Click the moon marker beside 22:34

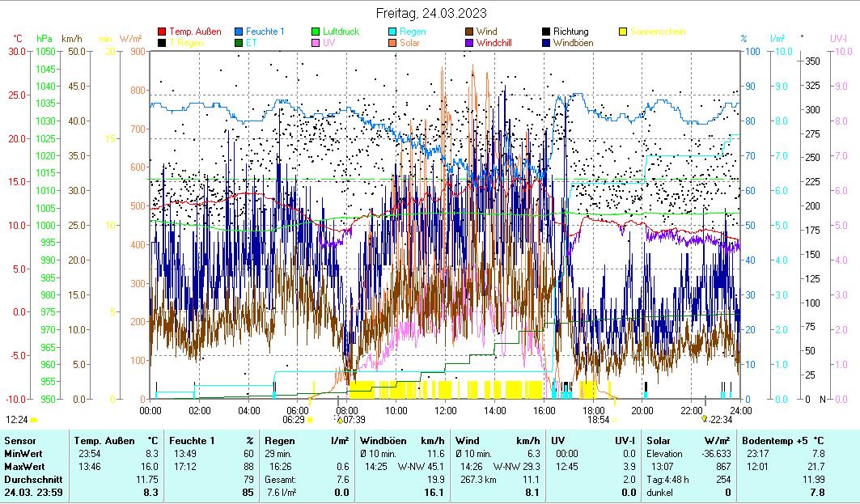(x=705, y=419)
